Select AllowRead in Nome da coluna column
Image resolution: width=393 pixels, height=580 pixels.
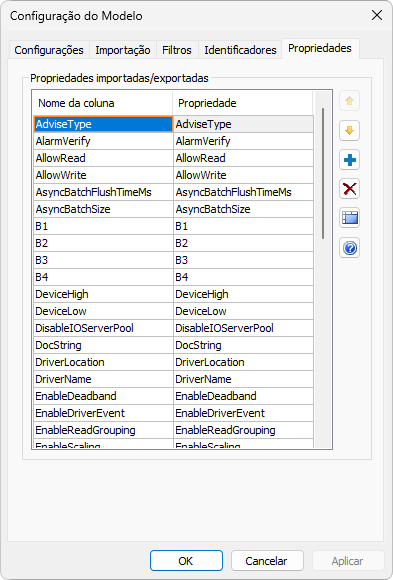[x=103, y=158]
